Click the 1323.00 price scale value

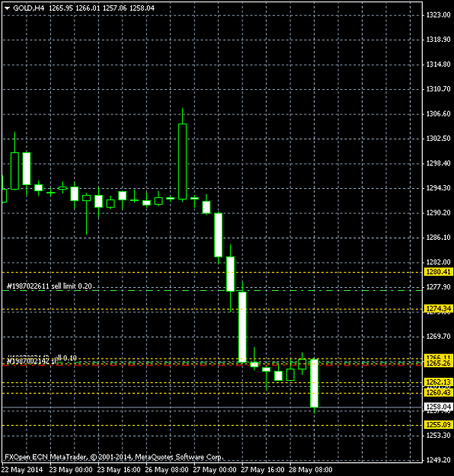click(x=438, y=15)
